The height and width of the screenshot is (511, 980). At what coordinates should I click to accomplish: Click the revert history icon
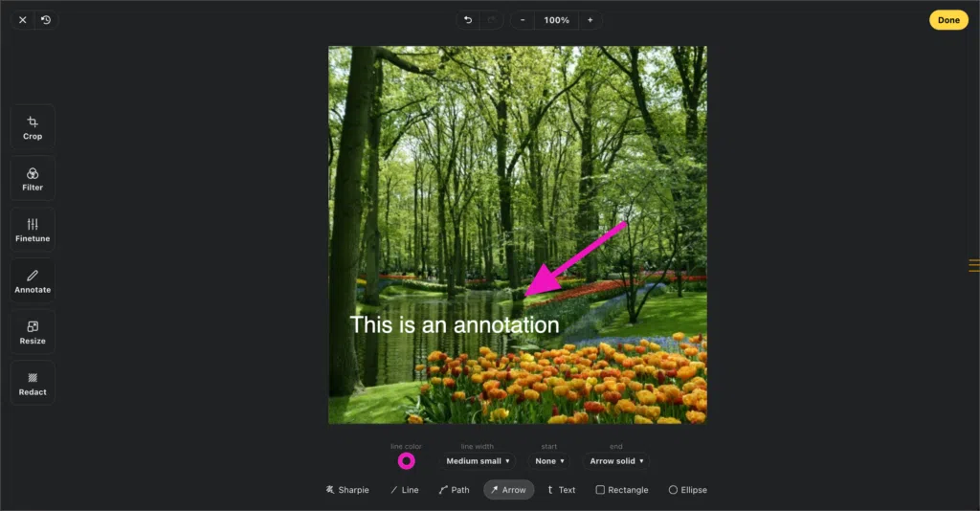pos(46,20)
